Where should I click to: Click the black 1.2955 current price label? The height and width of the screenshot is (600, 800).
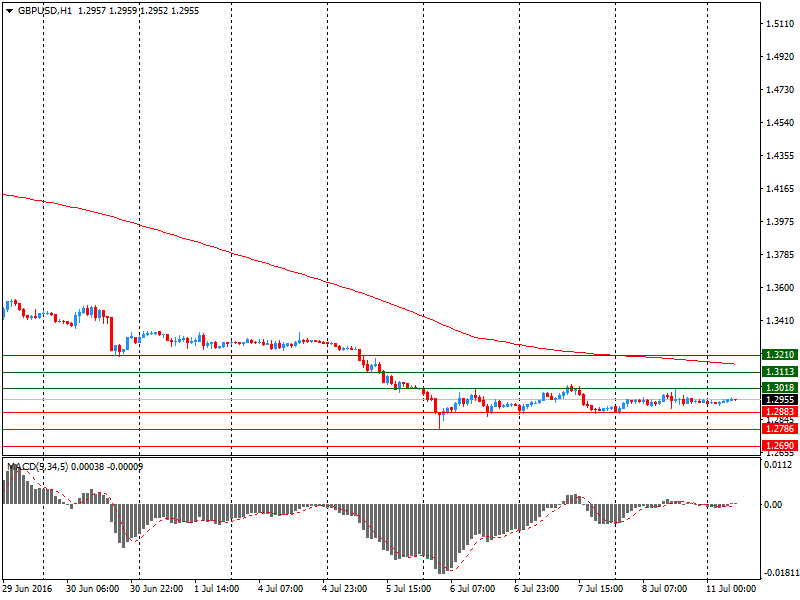pos(780,400)
